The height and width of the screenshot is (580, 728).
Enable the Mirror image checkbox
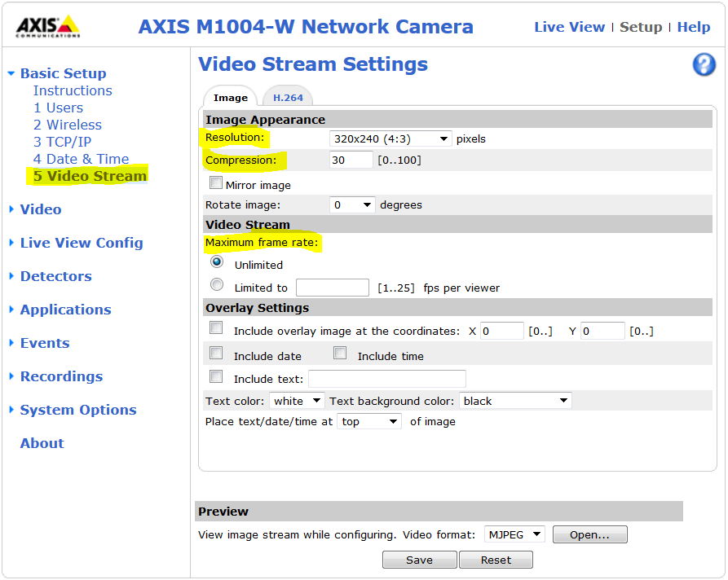pyautogui.click(x=216, y=183)
